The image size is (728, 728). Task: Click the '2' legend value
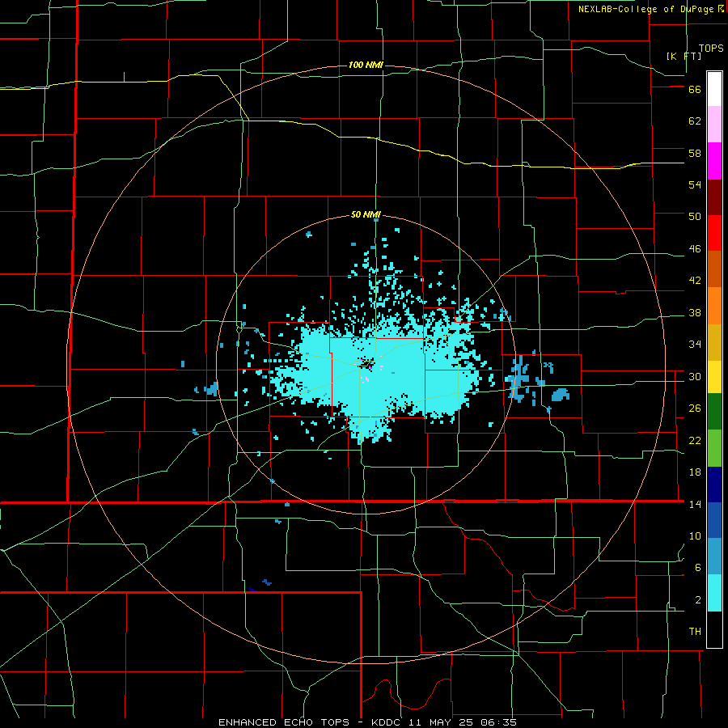pyautogui.click(x=698, y=600)
